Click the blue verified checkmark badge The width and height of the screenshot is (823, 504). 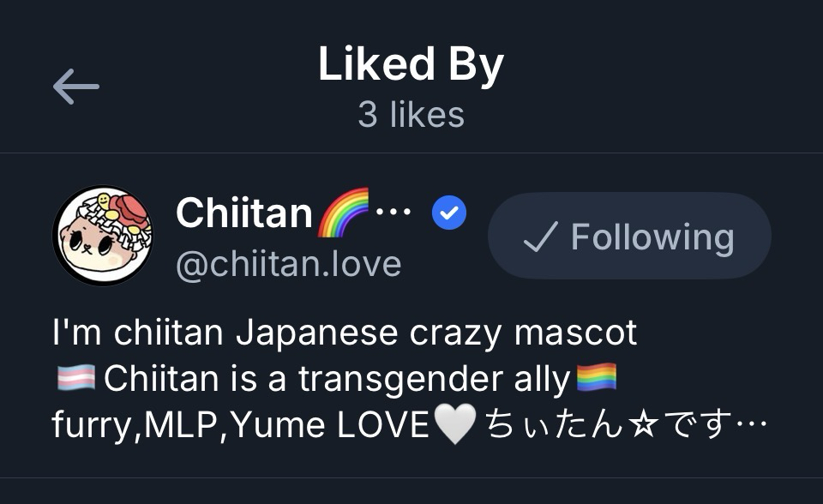(449, 213)
